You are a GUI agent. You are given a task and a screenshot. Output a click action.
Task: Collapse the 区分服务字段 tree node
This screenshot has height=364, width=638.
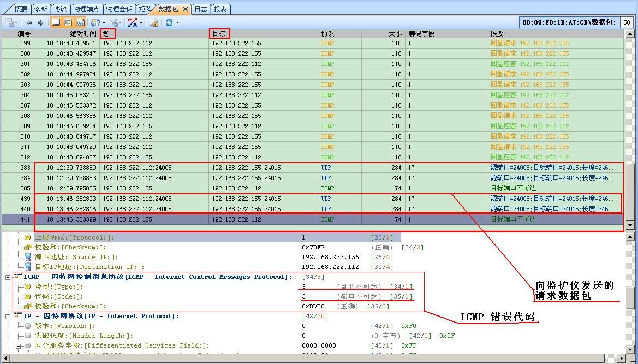click(19, 346)
